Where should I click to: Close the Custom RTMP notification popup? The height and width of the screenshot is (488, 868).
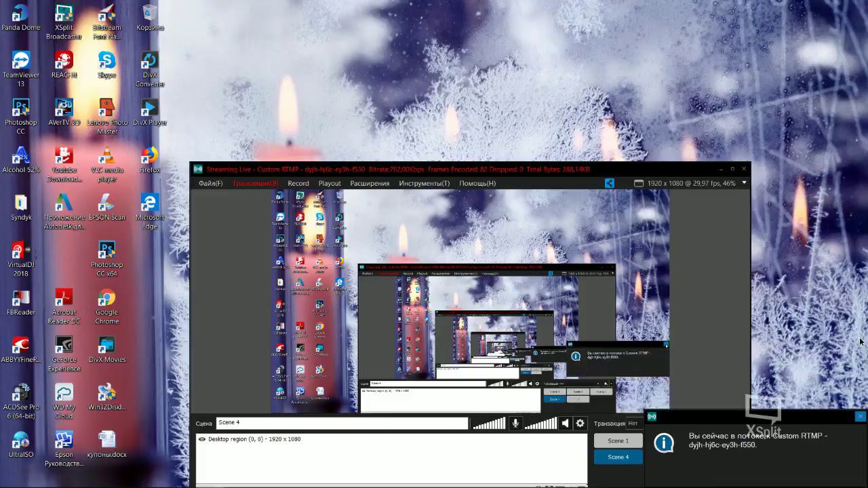(x=860, y=417)
